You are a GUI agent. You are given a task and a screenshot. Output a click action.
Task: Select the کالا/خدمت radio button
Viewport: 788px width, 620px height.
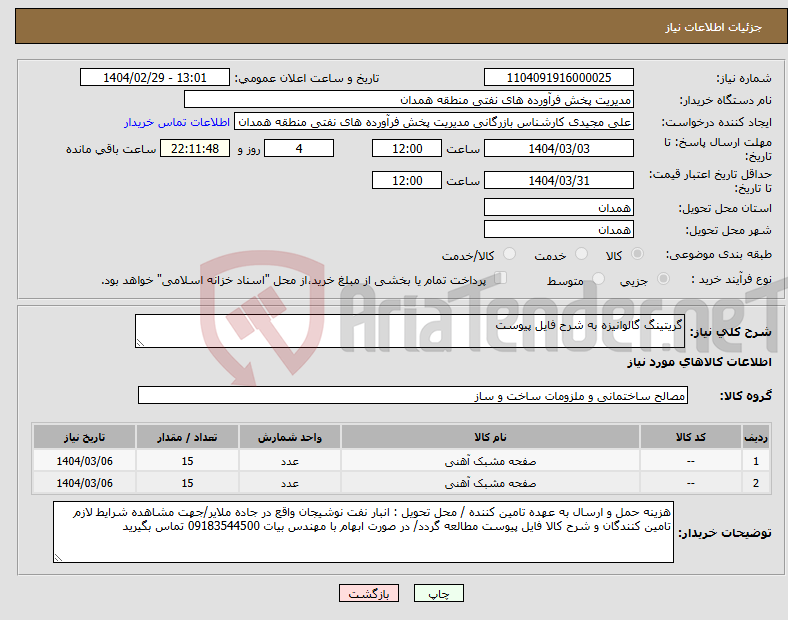tap(509, 254)
